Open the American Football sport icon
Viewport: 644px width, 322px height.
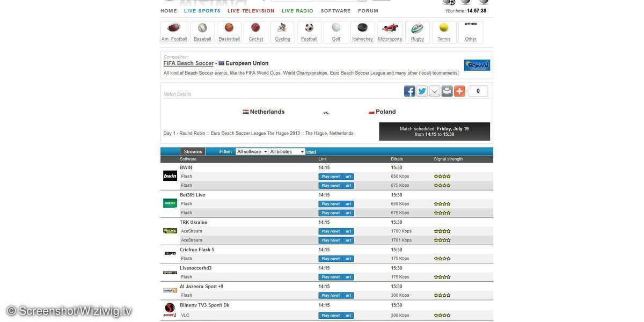[x=174, y=28]
